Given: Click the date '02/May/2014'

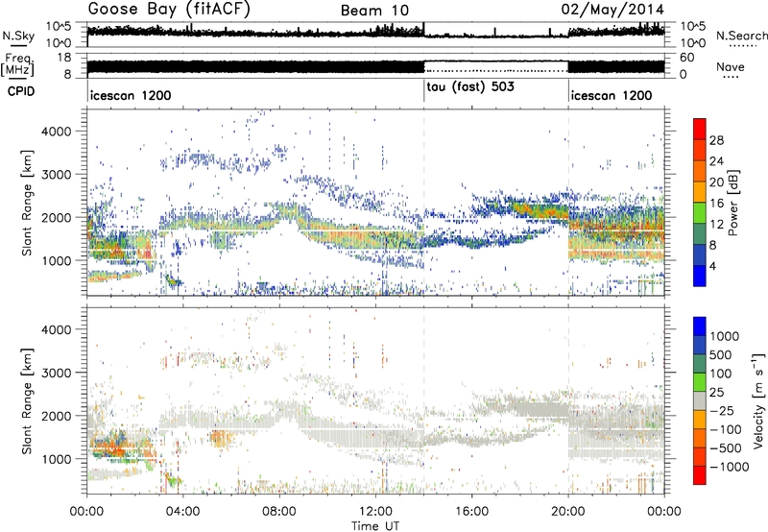Looking at the screenshot, I should point(612,10).
